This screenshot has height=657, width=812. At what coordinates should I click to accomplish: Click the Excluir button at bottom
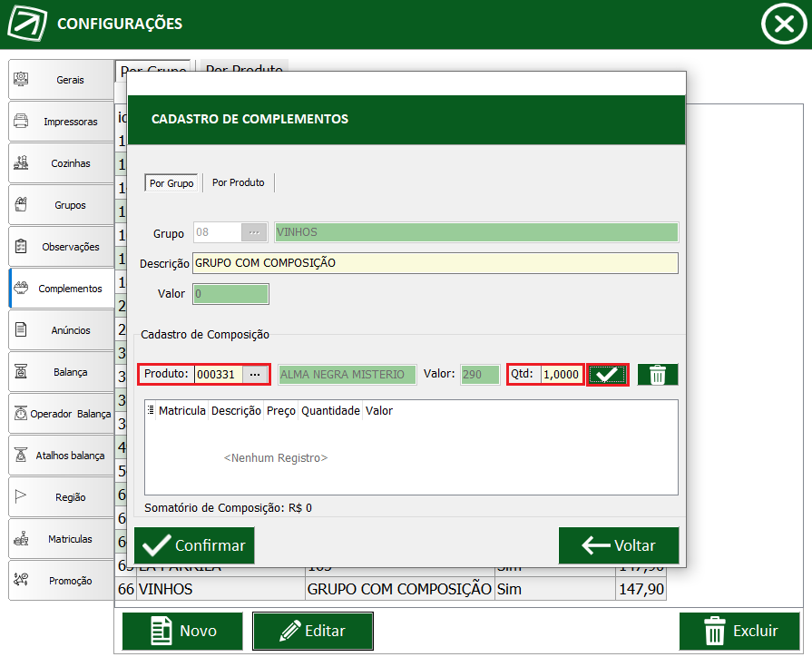coord(739,631)
